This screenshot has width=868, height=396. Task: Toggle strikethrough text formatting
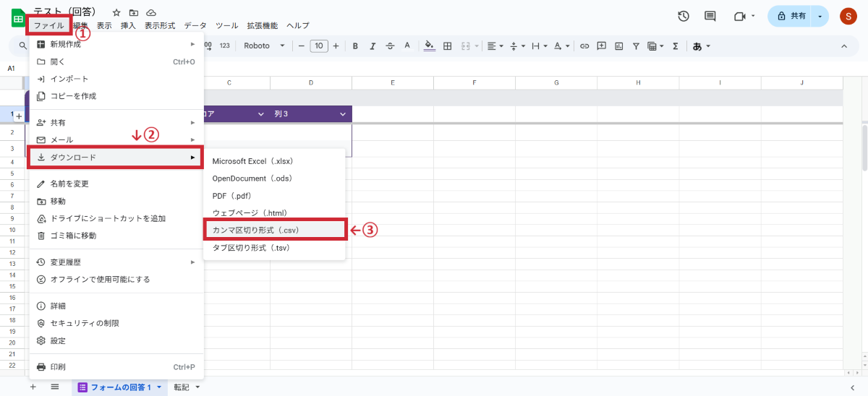point(391,46)
